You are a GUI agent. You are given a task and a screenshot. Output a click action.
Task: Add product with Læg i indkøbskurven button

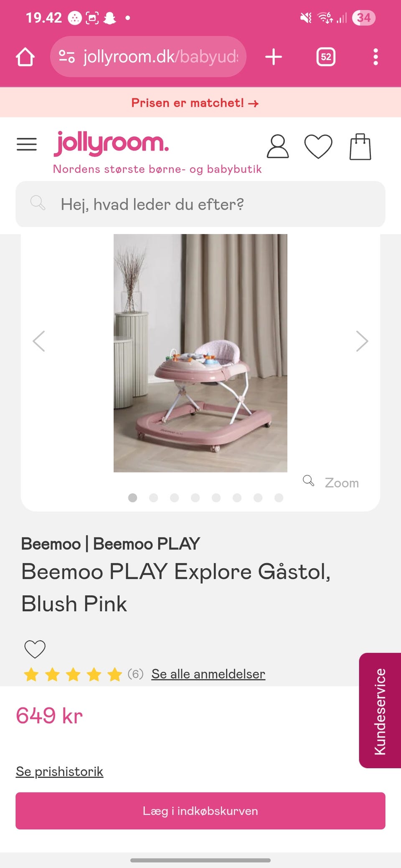click(x=200, y=811)
